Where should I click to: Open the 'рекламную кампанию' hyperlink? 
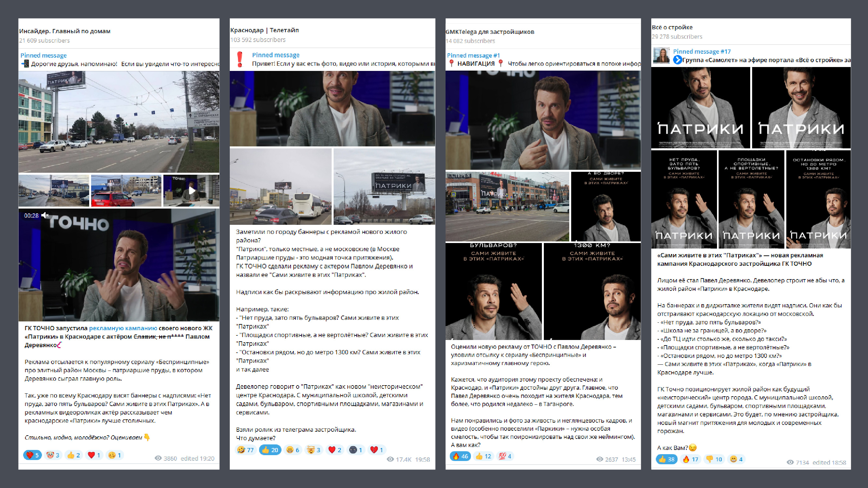point(123,328)
